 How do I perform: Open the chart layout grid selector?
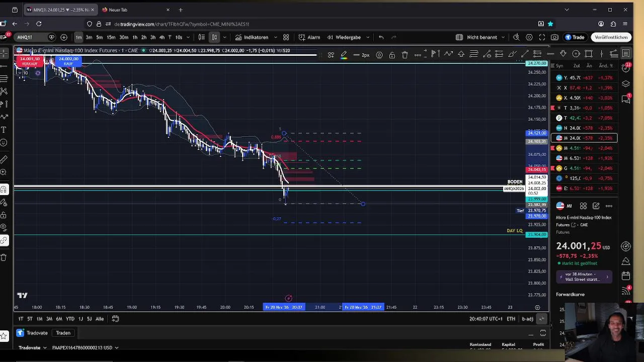(459, 37)
